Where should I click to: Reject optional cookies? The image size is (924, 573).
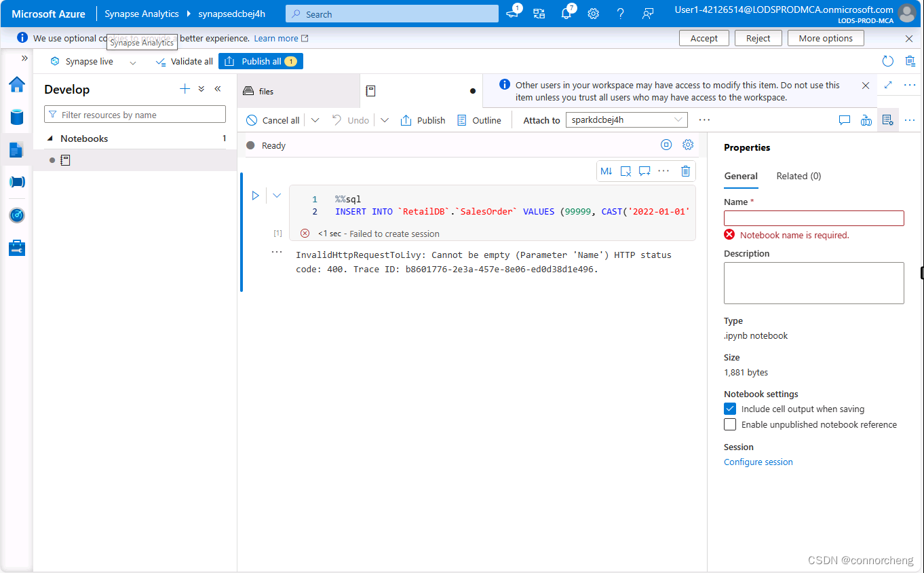(x=758, y=38)
